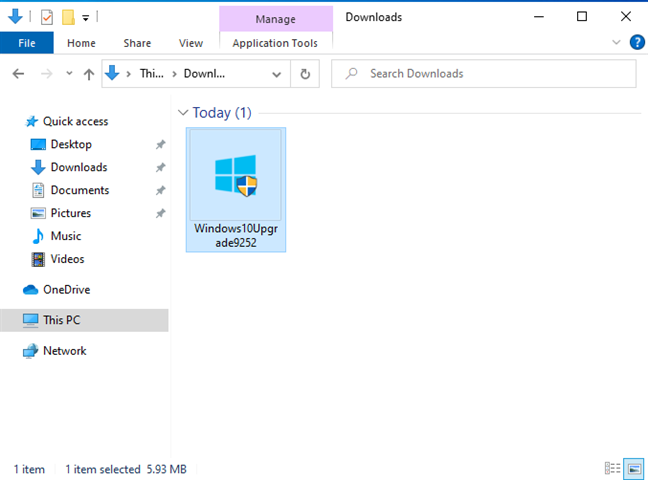Click the Today (1) group header
Viewport: 648px width, 480px height.
[222, 112]
